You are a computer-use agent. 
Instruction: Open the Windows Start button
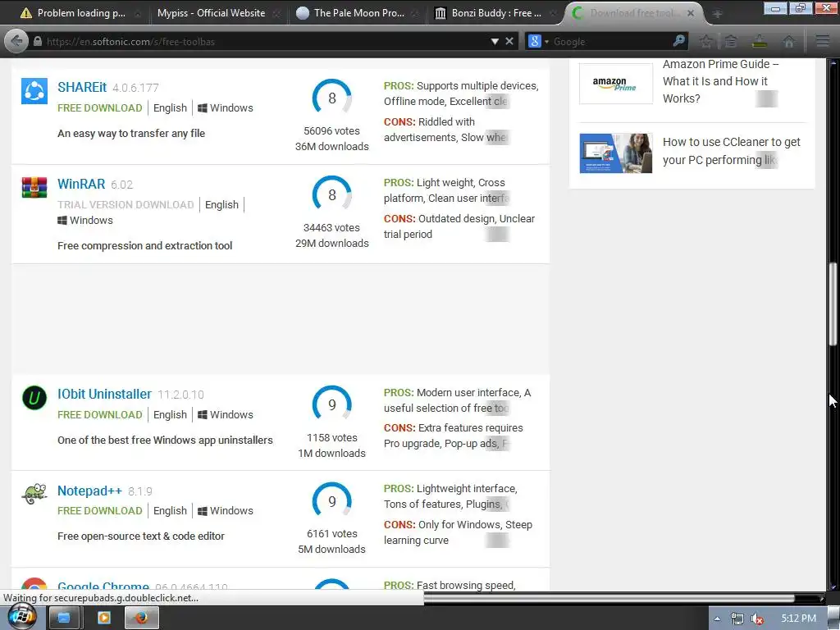point(21,617)
